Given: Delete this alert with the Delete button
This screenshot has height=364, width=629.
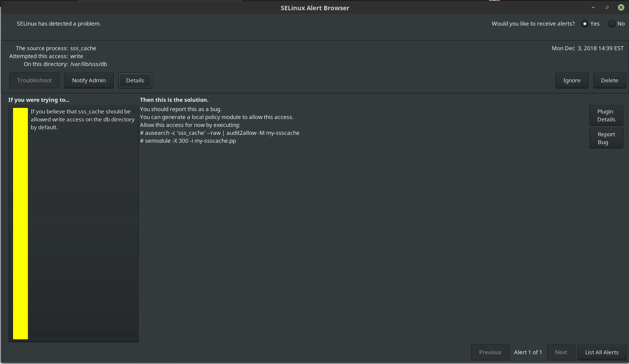Looking at the screenshot, I should [x=609, y=80].
